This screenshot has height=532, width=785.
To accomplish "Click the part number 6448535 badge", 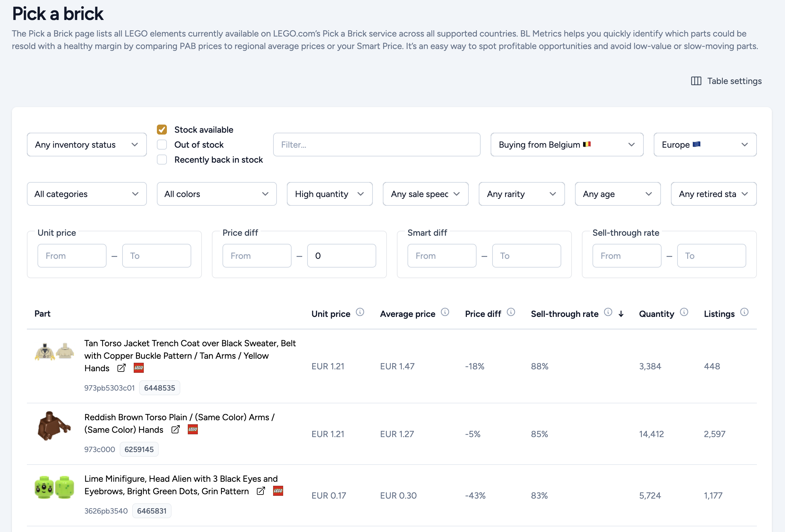I will 159,387.
